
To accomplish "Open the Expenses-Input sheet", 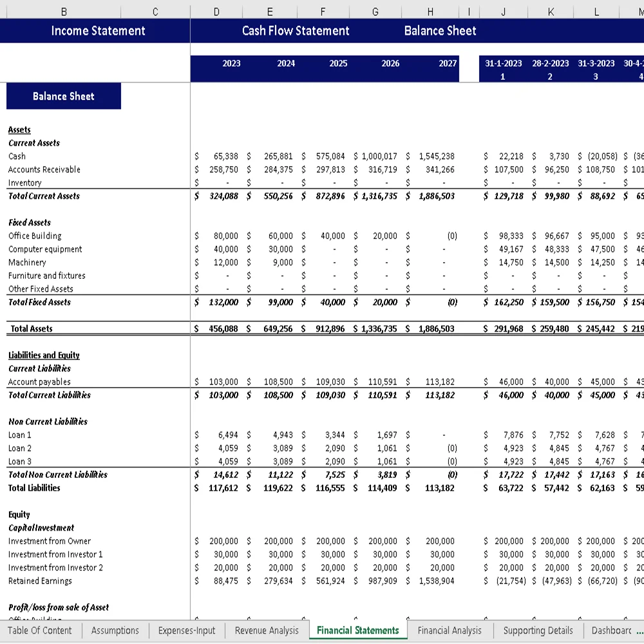I will tap(186, 630).
